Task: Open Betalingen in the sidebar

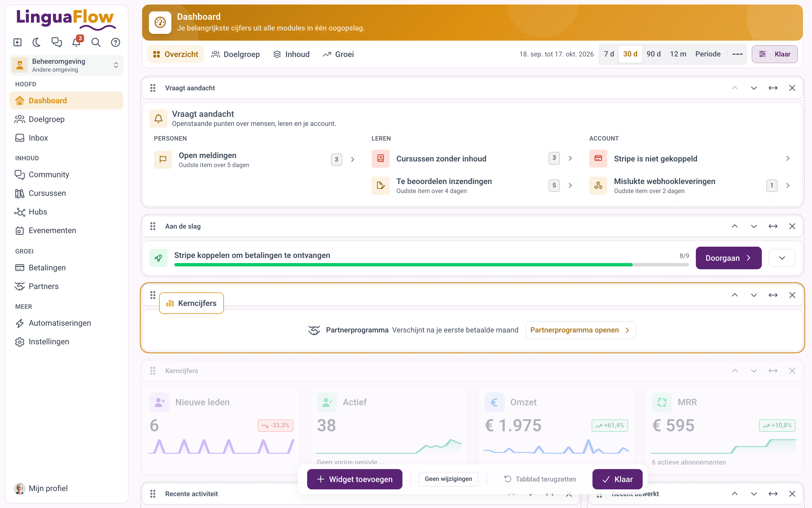Action: (x=67, y=268)
